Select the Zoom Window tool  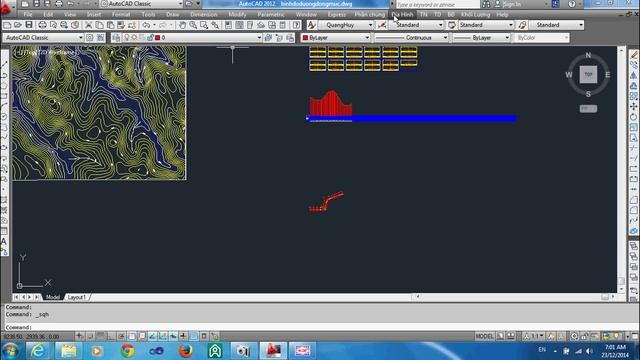[204, 25]
